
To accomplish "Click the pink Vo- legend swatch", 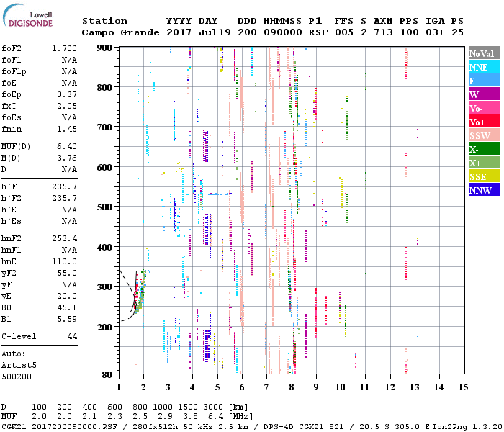I will click(483, 108).
